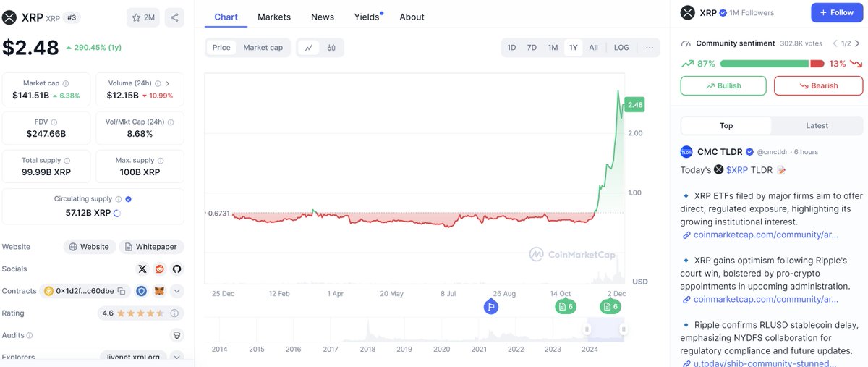Open the share icon button
The image size is (868, 367).
(174, 17)
